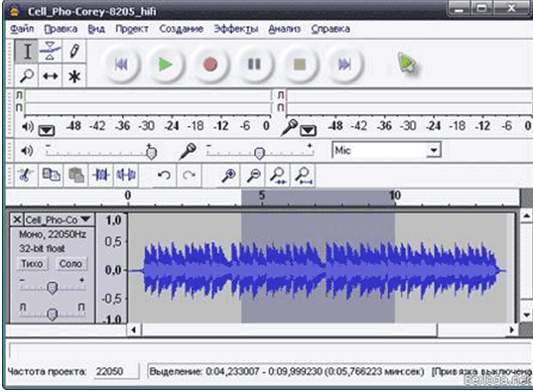The width and height of the screenshot is (533, 392).
Task: Click the Cut scissors icon
Action: click(26, 176)
